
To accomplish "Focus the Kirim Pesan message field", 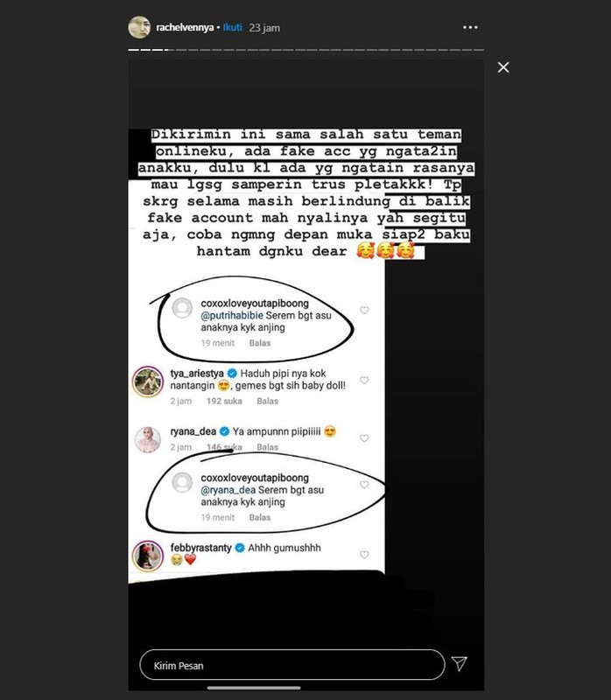I will tap(292, 665).
